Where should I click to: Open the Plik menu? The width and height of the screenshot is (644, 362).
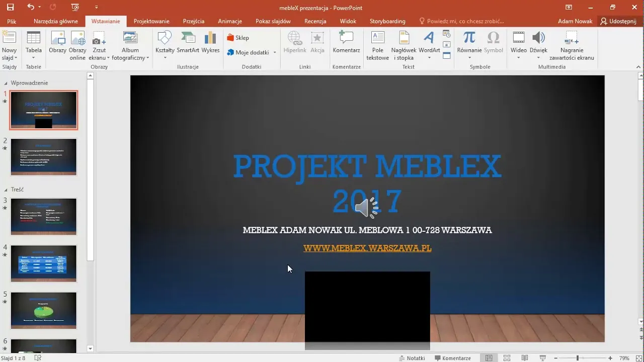coord(12,21)
